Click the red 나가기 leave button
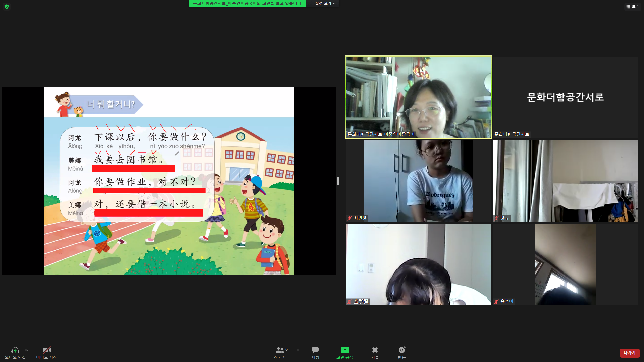Image resolution: width=644 pixels, height=362 pixels. click(629, 353)
